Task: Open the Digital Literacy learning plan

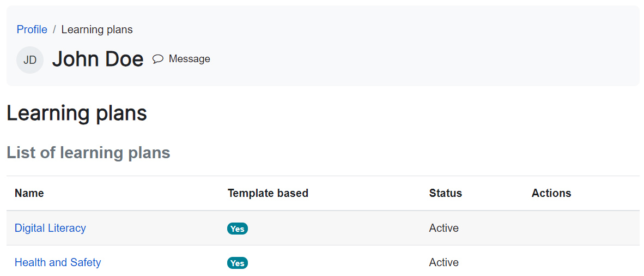Action: pos(50,228)
